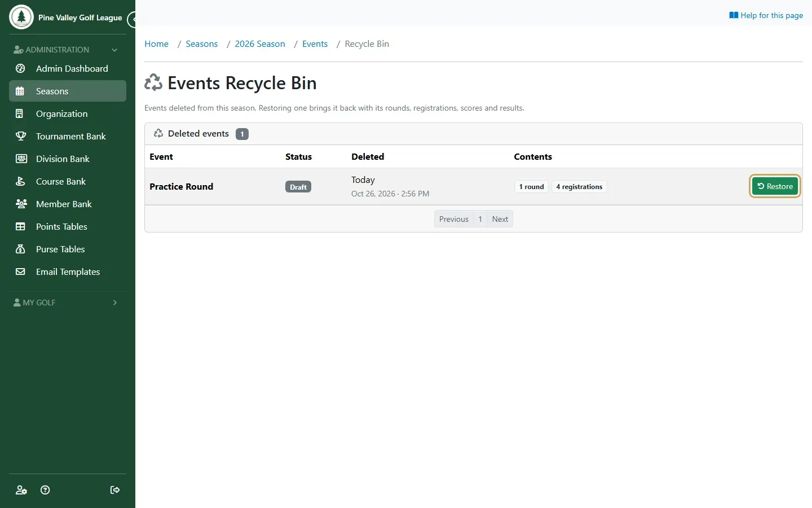The height and width of the screenshot is (508, 812).
Task: Click the Member Bank people icon
Action: [x=21, y=204]
